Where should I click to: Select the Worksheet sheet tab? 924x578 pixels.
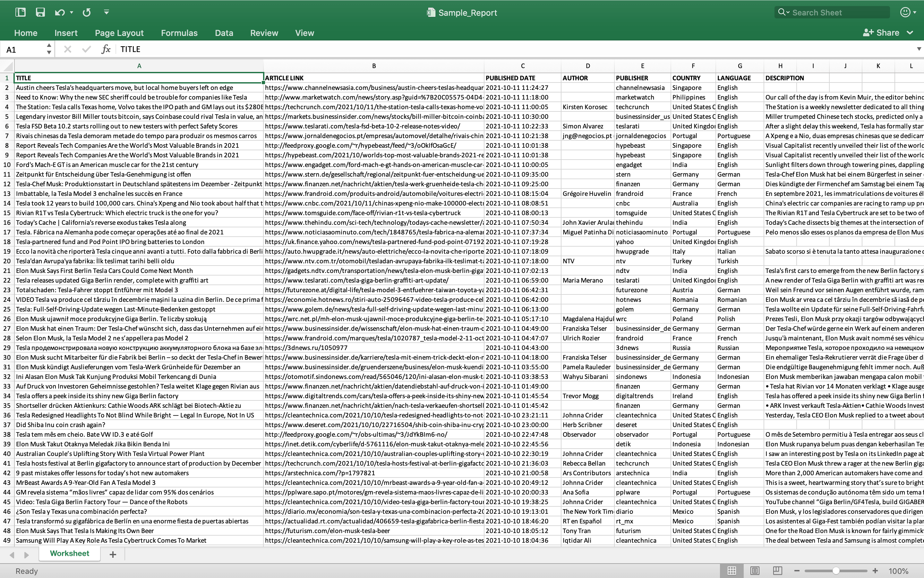(x=70, y=554)
